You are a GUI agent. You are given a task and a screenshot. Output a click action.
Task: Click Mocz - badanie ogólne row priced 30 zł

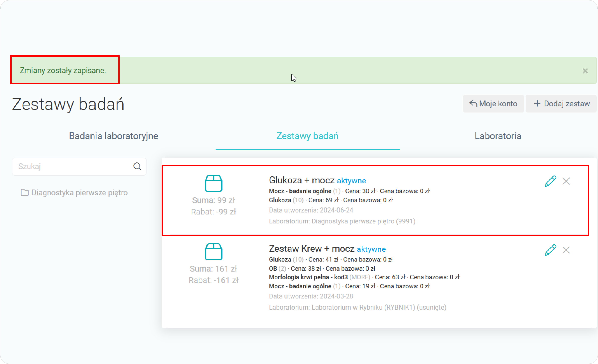(x=349, y=191)
